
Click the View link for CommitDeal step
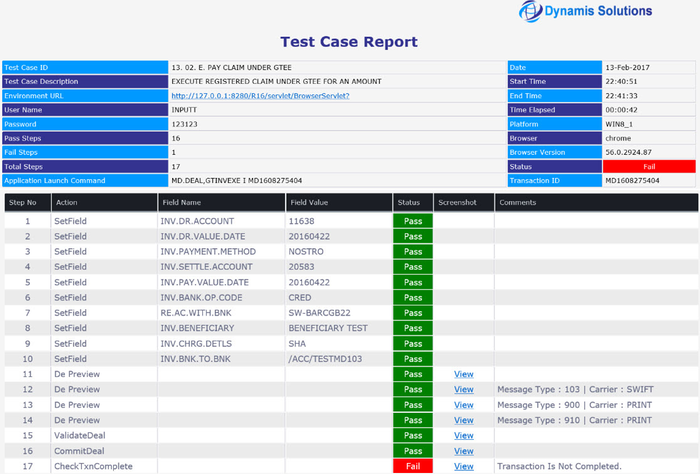tap(463, 451)
